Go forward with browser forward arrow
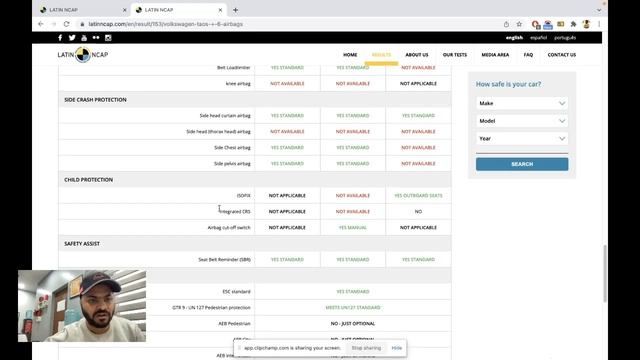This screenshot has height=360, width=640. pos(53,24)
